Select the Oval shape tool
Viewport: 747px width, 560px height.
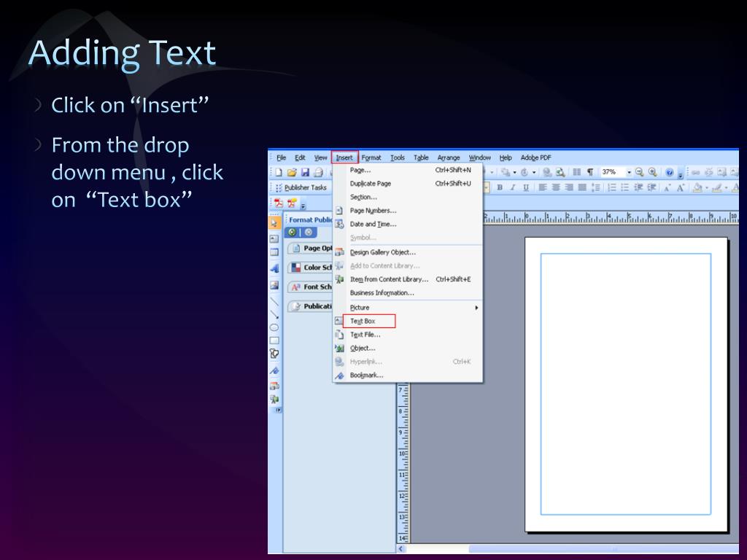[x=274, y=327]
